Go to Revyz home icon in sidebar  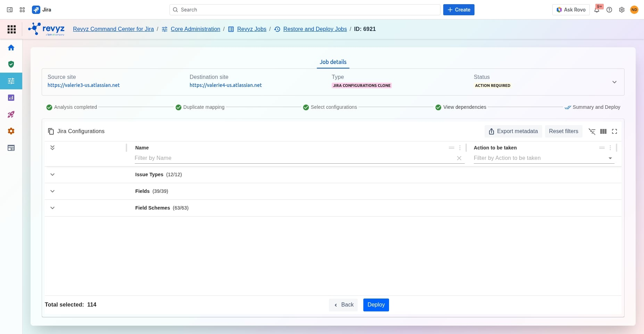11,48
